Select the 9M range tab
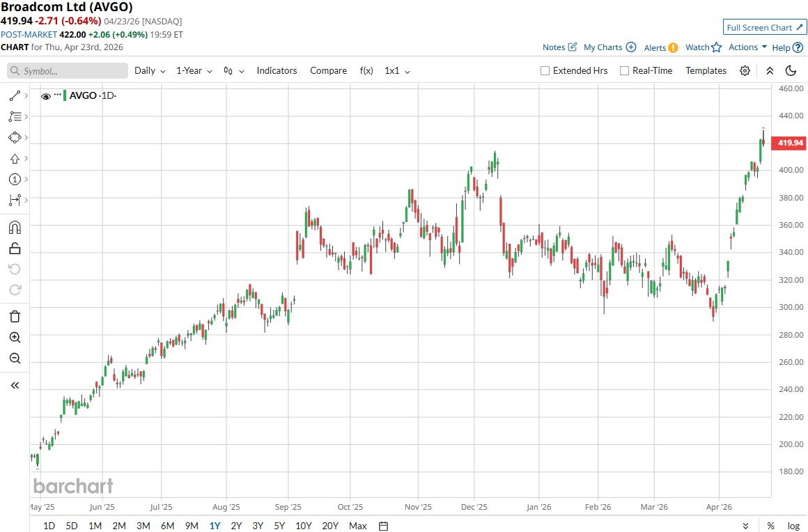Screen dimensions: 808x532 click(191, 526)
